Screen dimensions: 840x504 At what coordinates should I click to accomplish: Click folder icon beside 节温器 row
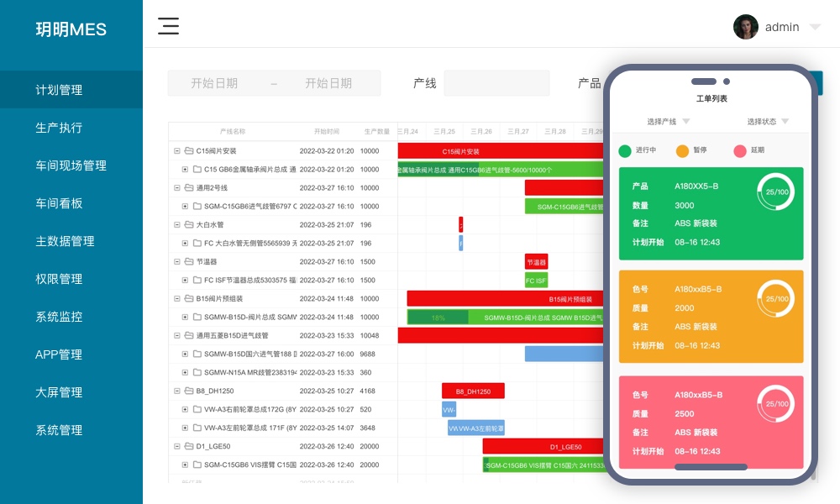[189, 262]
